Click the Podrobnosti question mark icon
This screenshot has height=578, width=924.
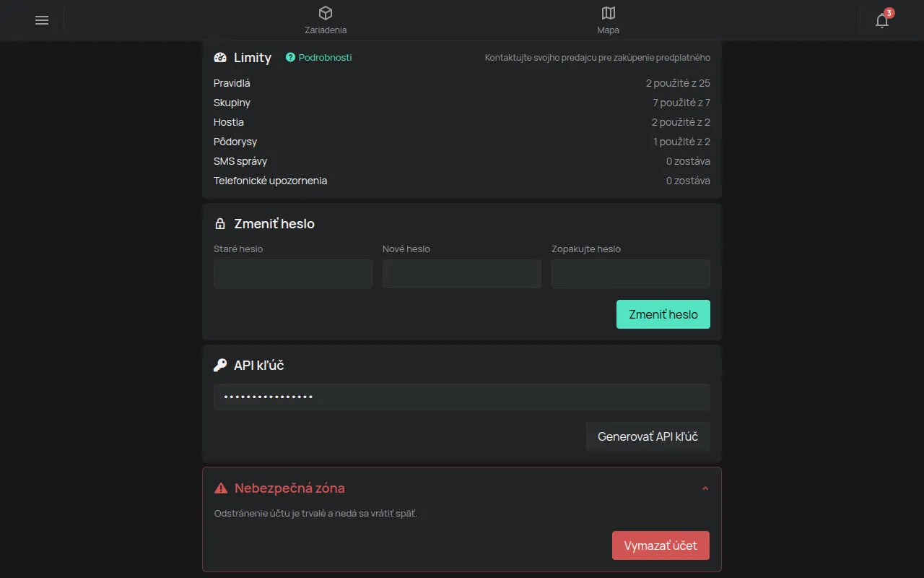click(x=290, y=57)
